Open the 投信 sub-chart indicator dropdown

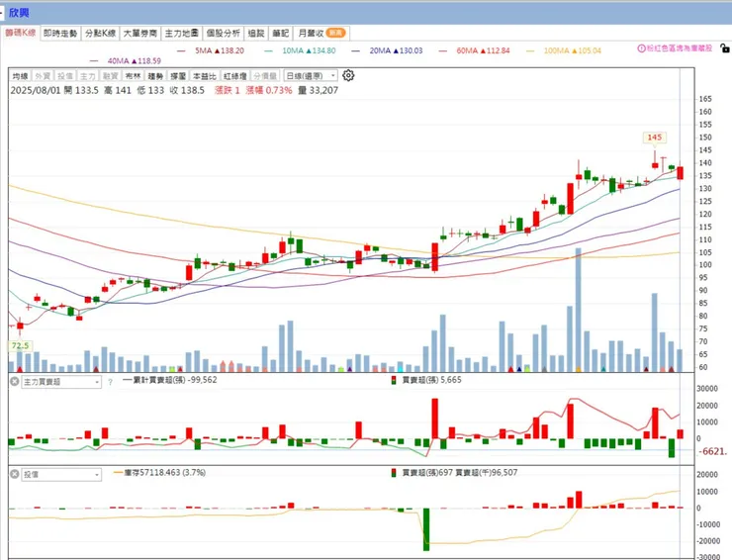pyautogui.click(x=61, y=474)
